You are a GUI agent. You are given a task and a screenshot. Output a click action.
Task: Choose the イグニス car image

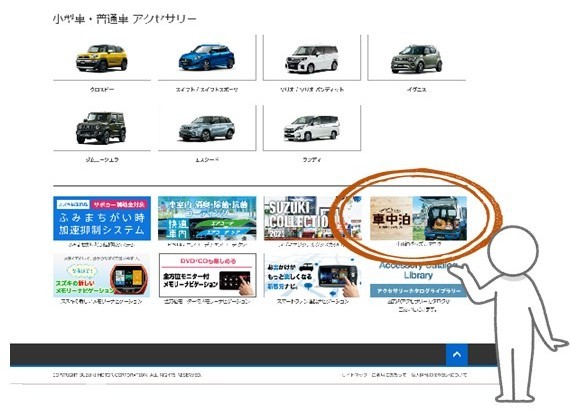coord(417,58)
